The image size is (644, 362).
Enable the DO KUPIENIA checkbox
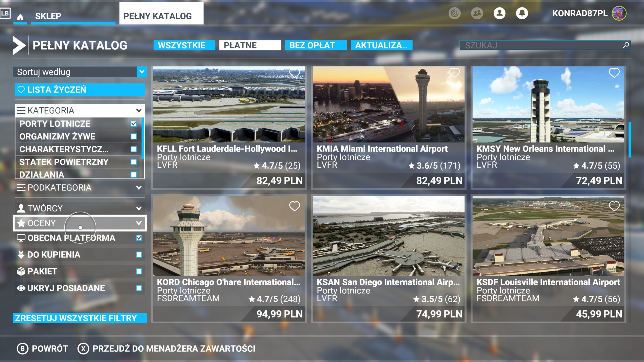click(139, 255)
